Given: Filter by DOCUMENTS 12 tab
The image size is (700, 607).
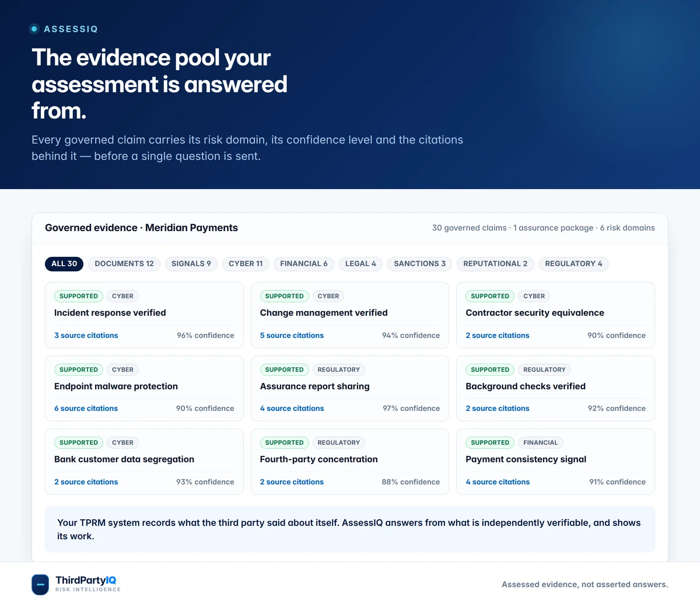Looking at the screenshot, I should (124, 264).
